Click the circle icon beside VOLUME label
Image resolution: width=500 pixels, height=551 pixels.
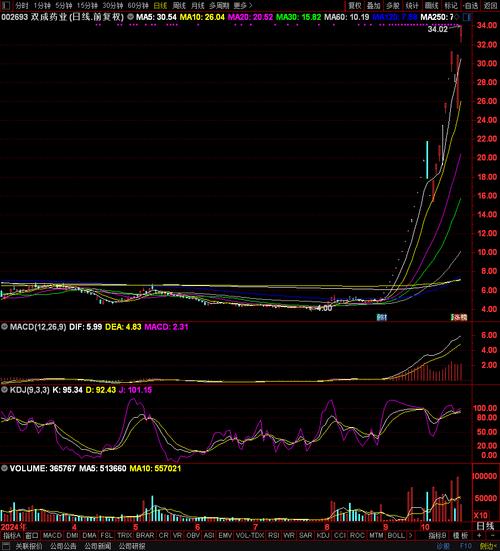[4, 468]
